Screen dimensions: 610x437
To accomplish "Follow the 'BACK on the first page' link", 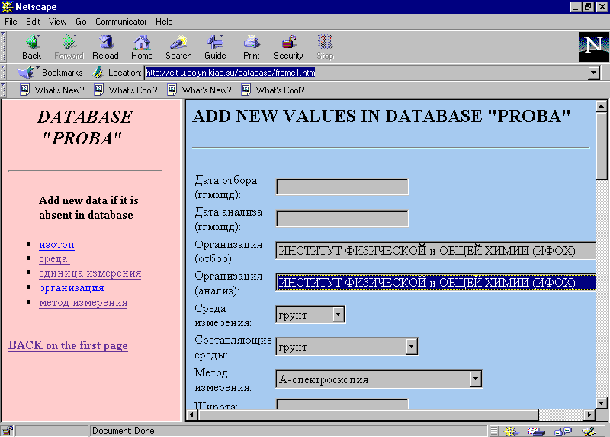I will [x=67, y=345].
